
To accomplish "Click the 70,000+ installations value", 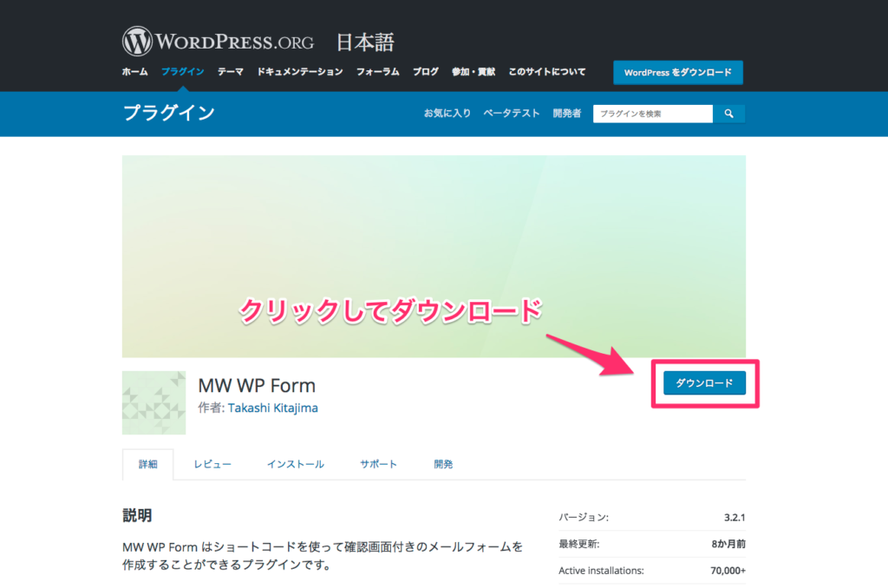I will [x=728, y=571].
